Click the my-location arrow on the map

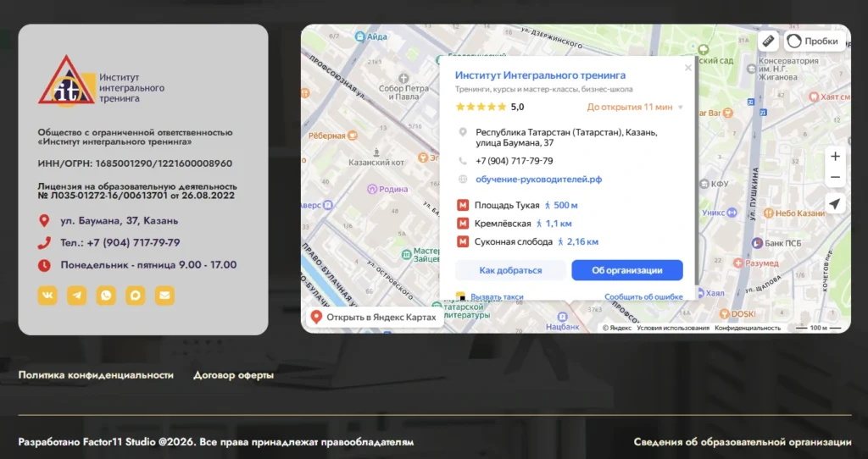tap(835, 203)
